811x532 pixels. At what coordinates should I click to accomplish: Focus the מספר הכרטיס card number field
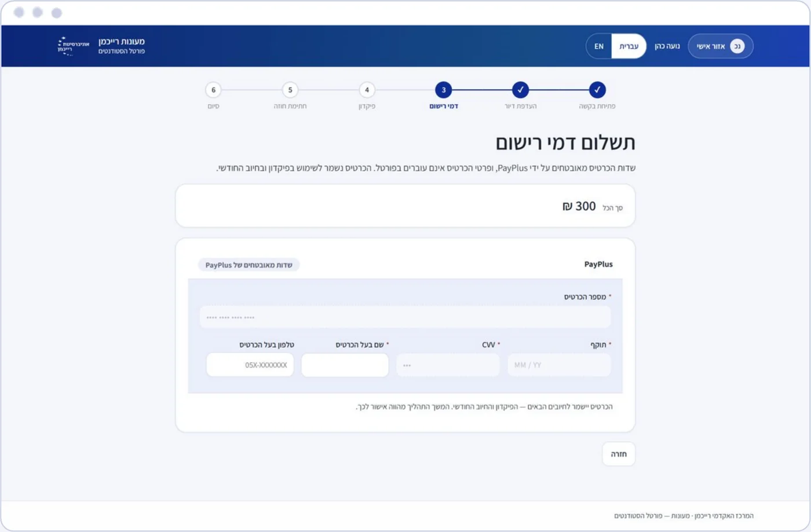tap(405, 317)
